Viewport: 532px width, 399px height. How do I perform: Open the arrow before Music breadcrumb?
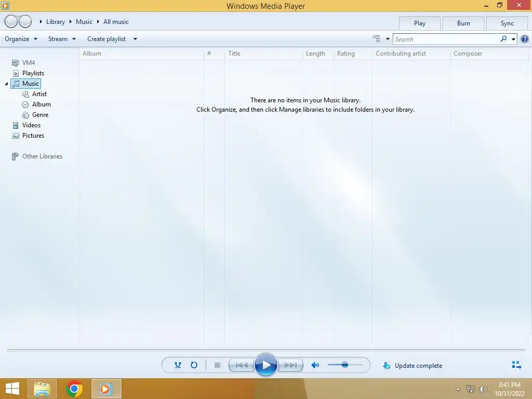(x=71, y=22)
